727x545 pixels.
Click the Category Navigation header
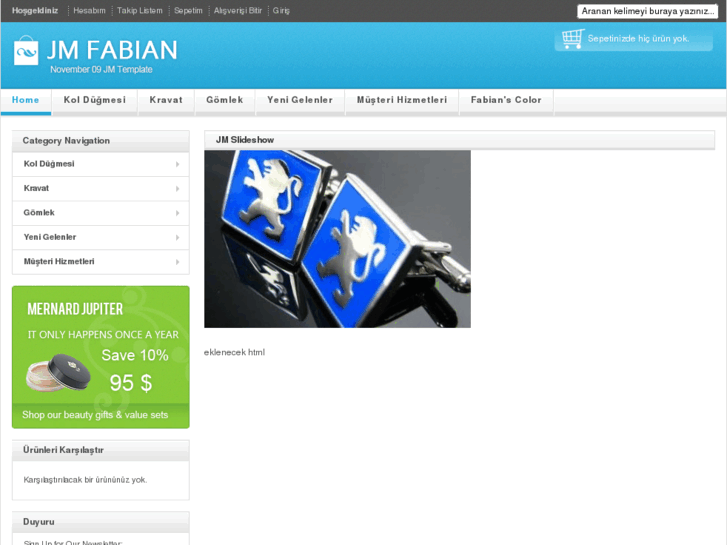(x=101, y=141)
